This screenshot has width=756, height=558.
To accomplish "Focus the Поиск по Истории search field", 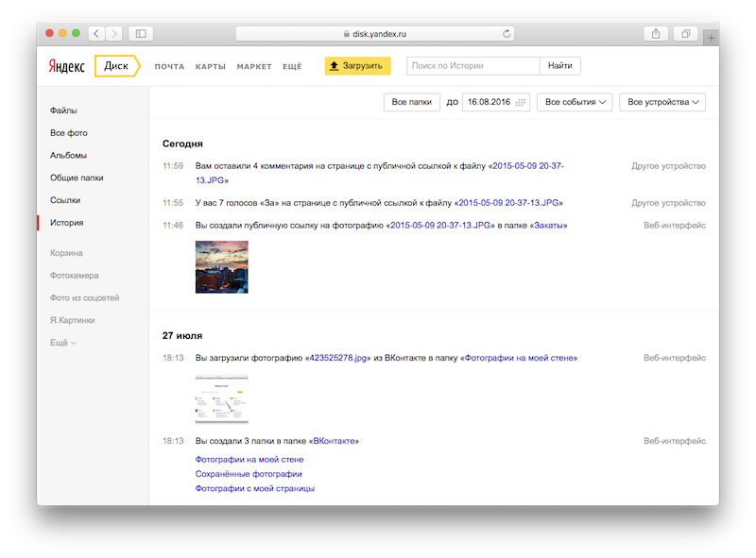I will point(473,66).
